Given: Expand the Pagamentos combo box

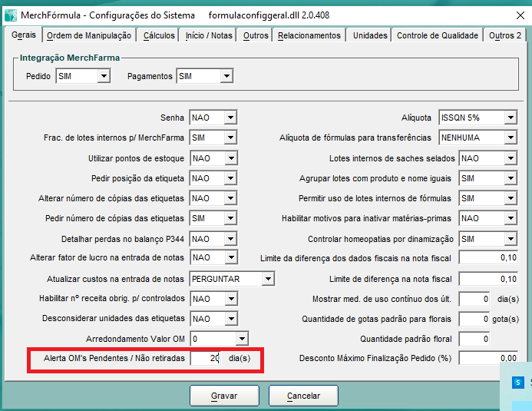Looking at the screenshot, I should (226, 76).
